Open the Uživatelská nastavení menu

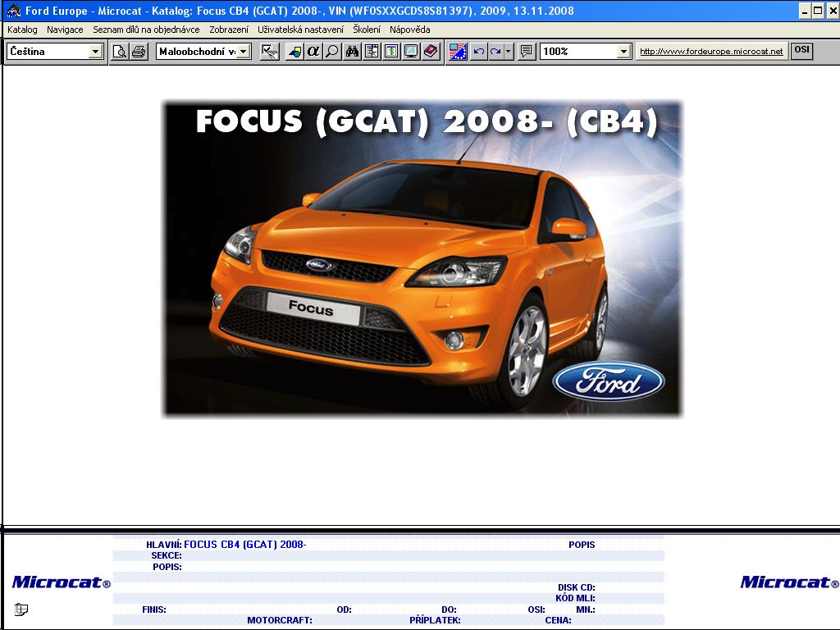click(x=300, y=30)
